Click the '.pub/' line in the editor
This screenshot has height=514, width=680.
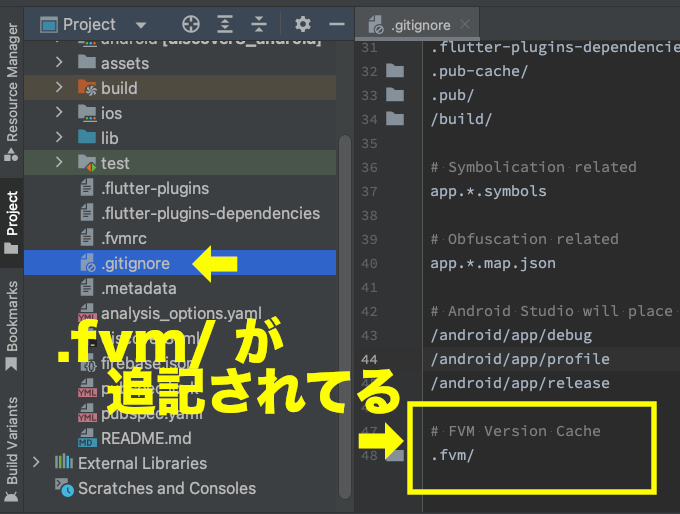pyautogui.click(x=452, y=95)
